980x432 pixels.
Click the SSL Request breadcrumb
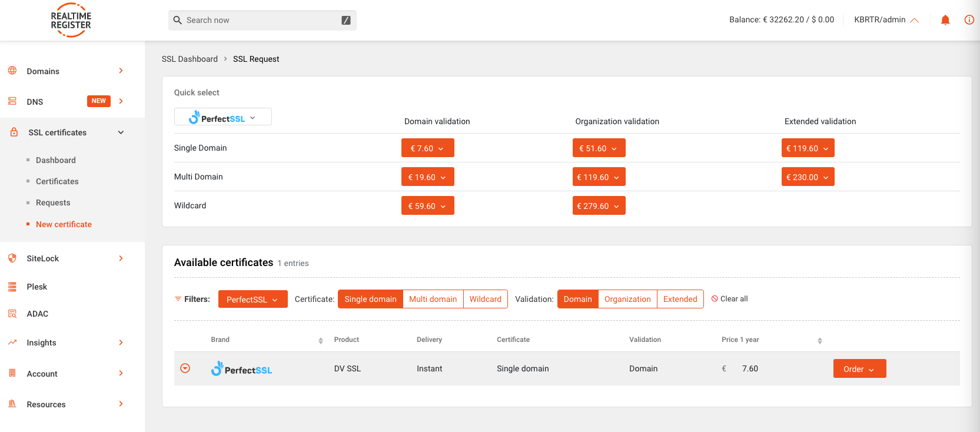[x=256, y=59]
